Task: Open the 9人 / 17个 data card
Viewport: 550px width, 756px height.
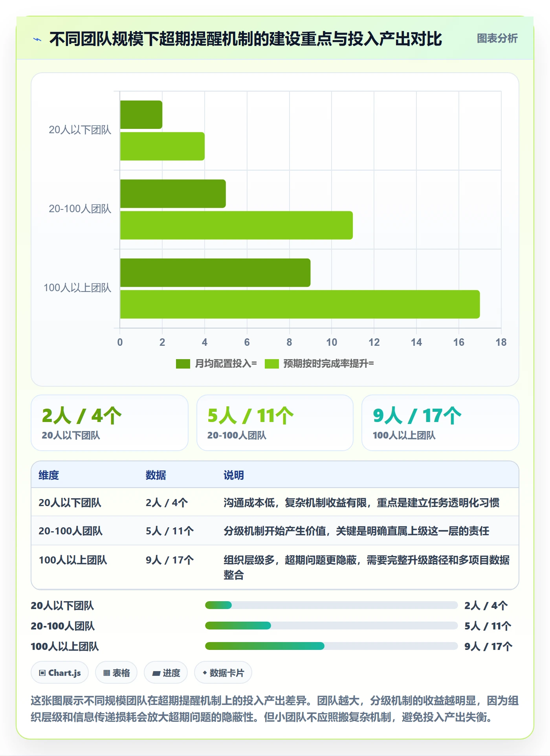Action: (x=440, y=423)
